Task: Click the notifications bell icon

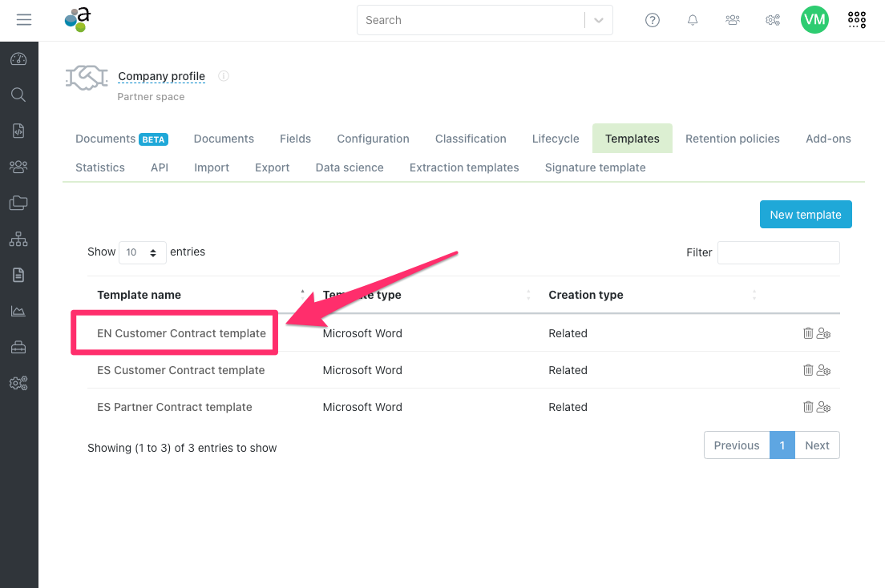Action: tap(693, 20)
